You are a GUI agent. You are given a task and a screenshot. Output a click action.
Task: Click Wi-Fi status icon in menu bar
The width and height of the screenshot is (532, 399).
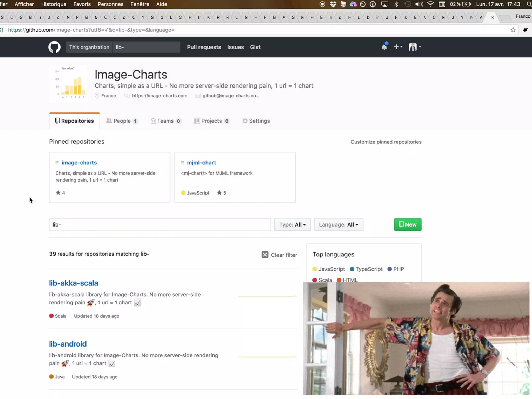[430, 4]
